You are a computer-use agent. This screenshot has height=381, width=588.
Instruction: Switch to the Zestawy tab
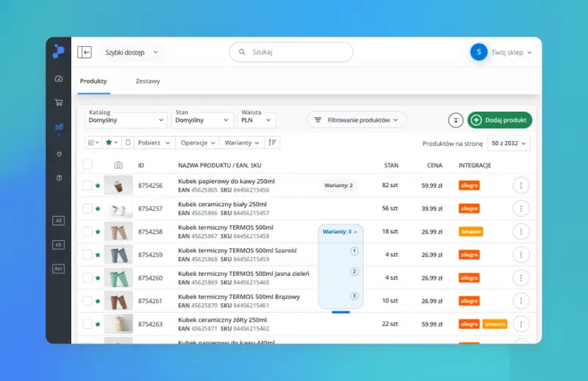tap(148, 81)
